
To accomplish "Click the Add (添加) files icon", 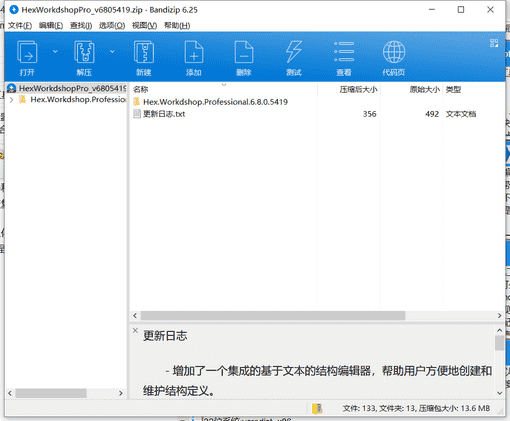I will [194, 52].
